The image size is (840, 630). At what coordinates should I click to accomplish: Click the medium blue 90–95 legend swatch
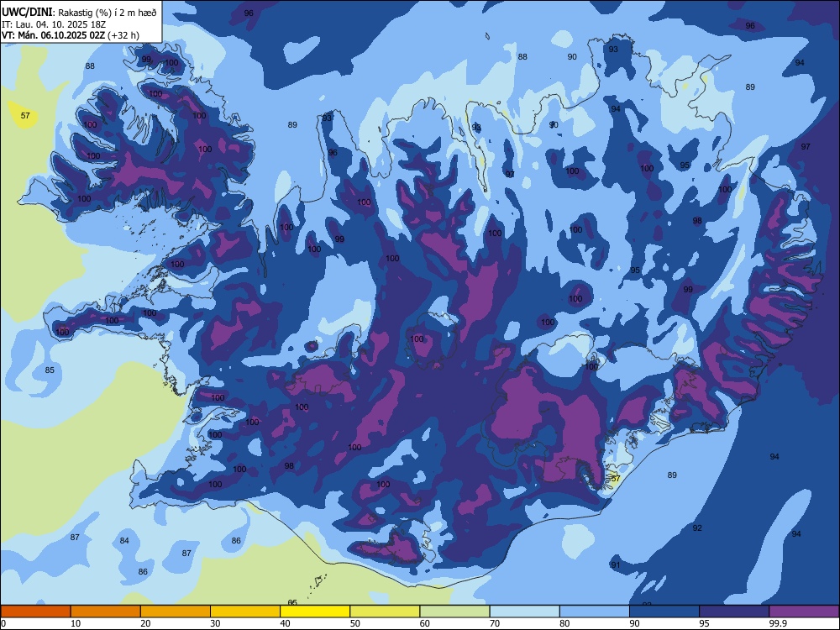click(x=664, y=612)
